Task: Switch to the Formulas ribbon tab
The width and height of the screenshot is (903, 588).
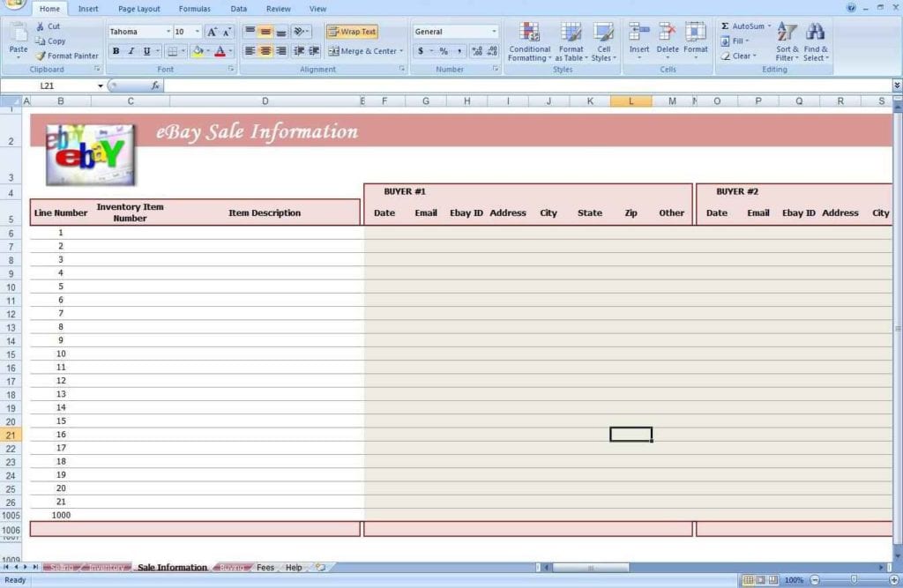Action: click(x=194, y=9)
